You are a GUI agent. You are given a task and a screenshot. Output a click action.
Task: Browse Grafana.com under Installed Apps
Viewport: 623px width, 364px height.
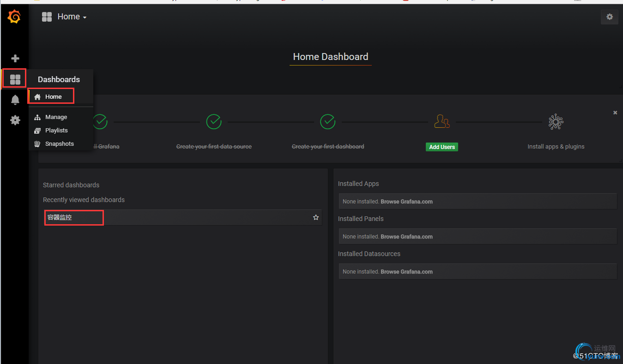(406, 202)
